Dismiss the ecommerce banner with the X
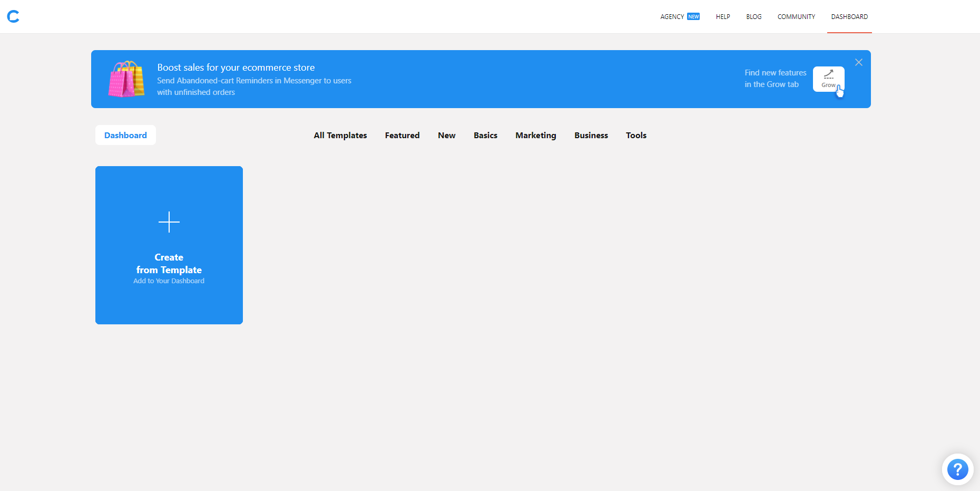Viewport: 980px width, 491px height. (x=858, y=62)
